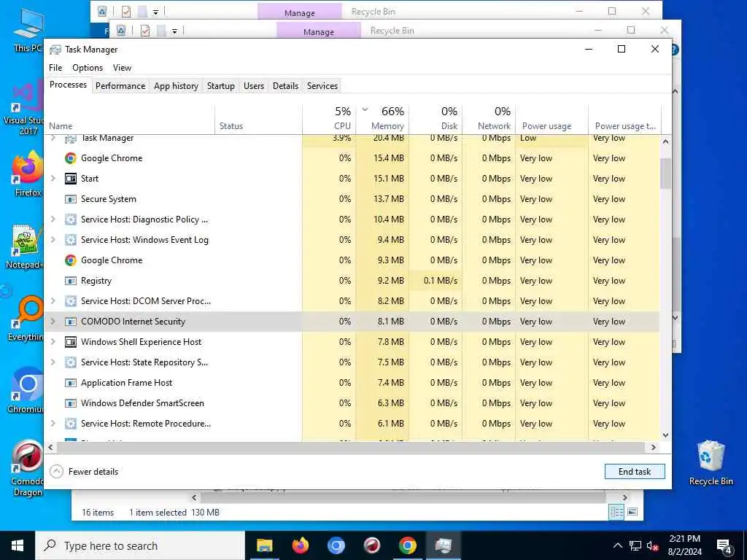
Task: Sort by the Disk column header
Action: coord(436,118)
